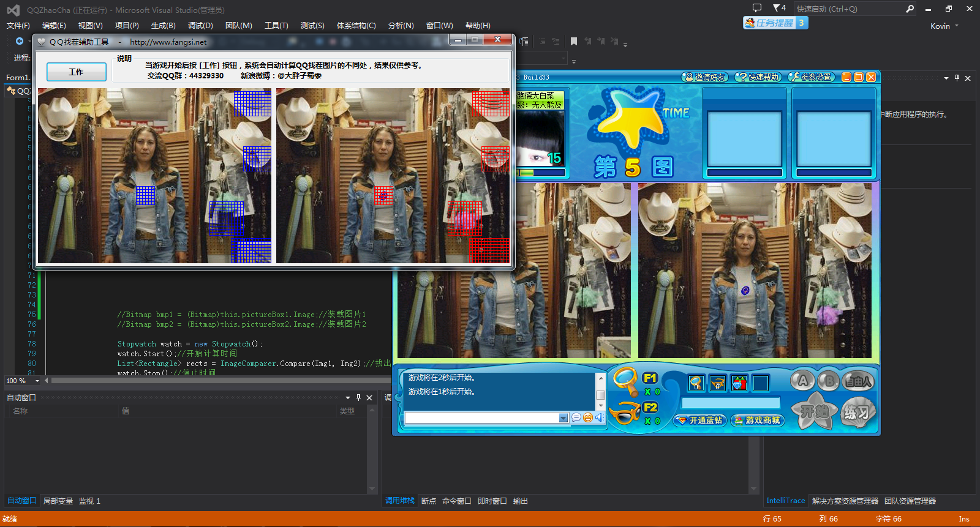Switch to the 即时窗口 tab

pyautogui.click(x=492, y=501)
